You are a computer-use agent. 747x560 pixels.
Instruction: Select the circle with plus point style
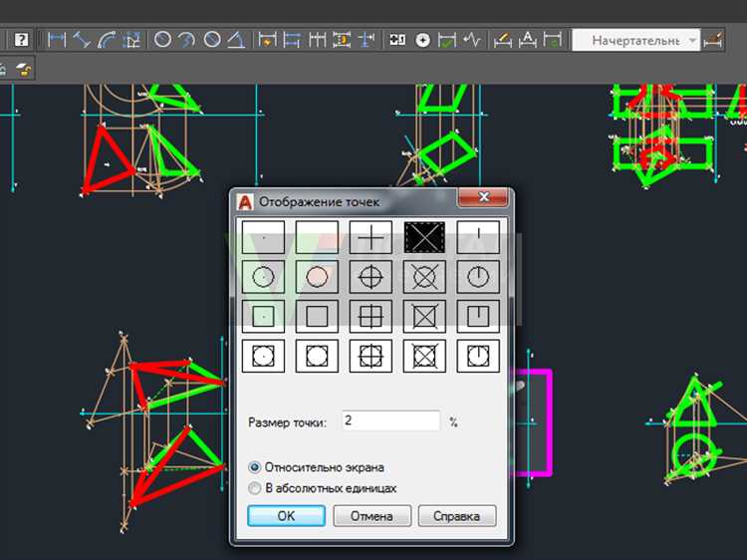371,276
